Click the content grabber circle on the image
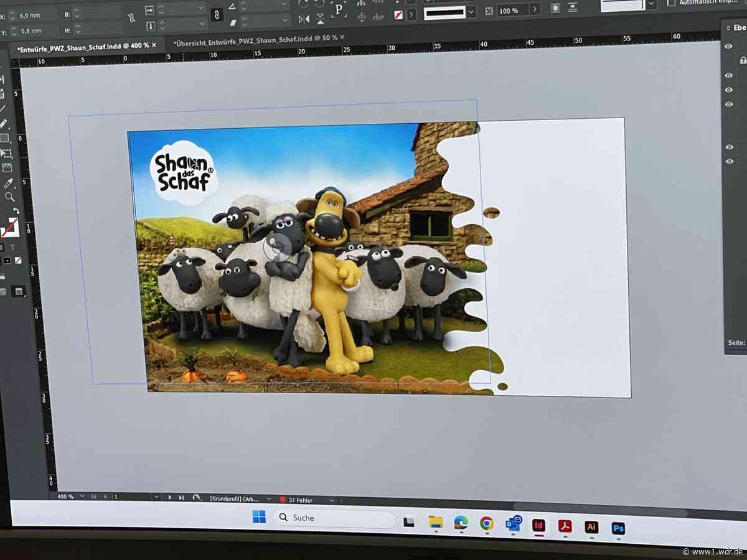 [277, 248]
